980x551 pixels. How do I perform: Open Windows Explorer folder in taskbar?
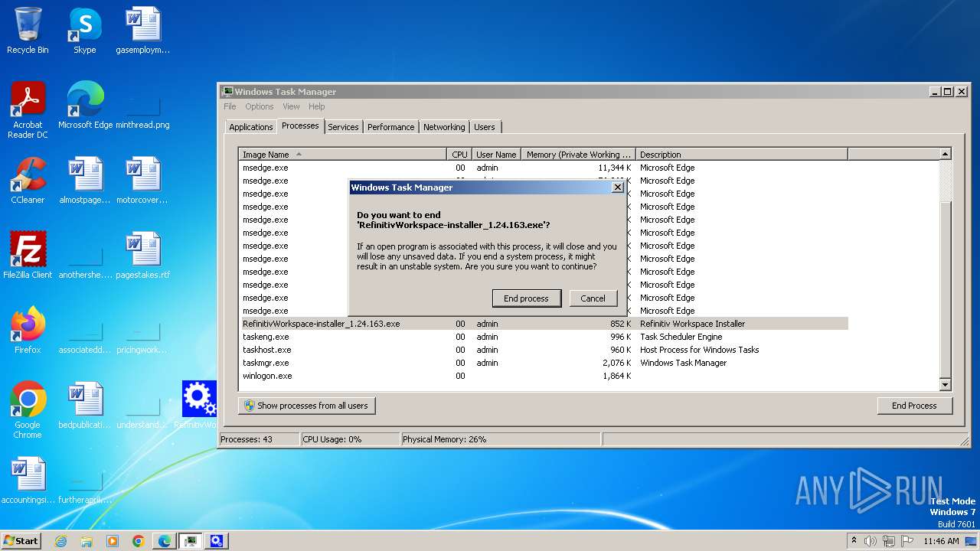pos(87,541)
